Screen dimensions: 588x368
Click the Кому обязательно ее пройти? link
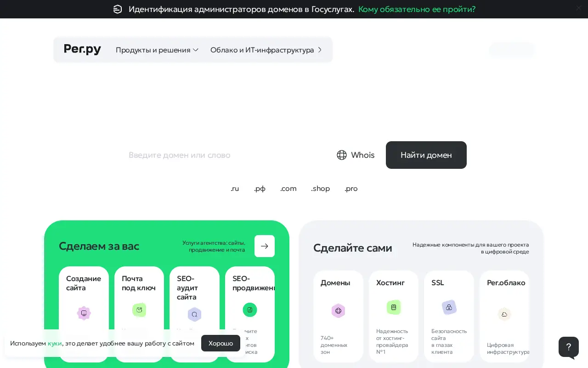click(417, 9)
